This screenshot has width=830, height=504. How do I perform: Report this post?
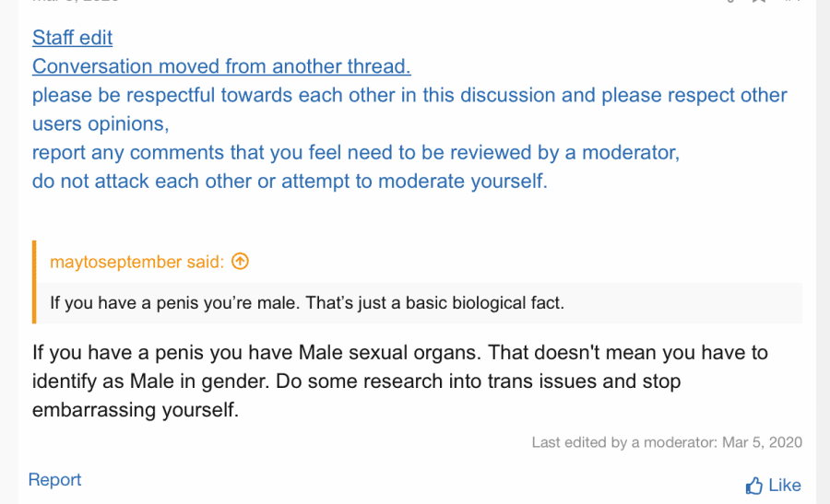click(x=54, y=480)
